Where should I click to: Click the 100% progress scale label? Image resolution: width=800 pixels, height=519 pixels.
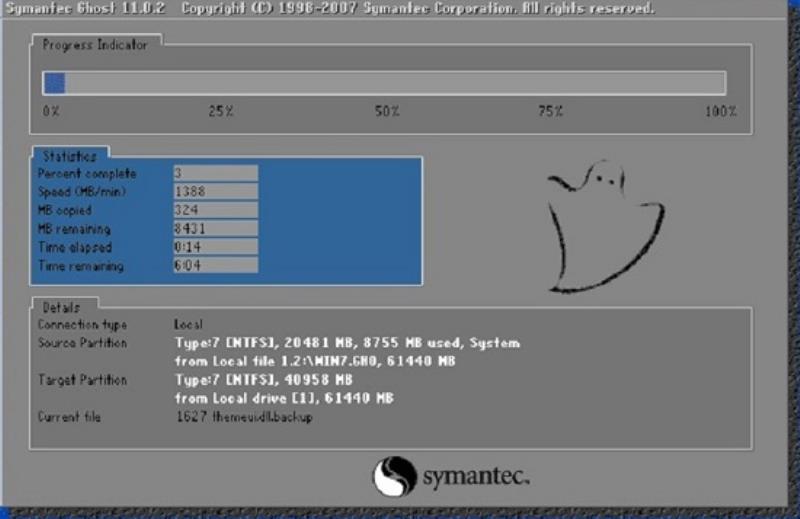[x=721, y=111]
